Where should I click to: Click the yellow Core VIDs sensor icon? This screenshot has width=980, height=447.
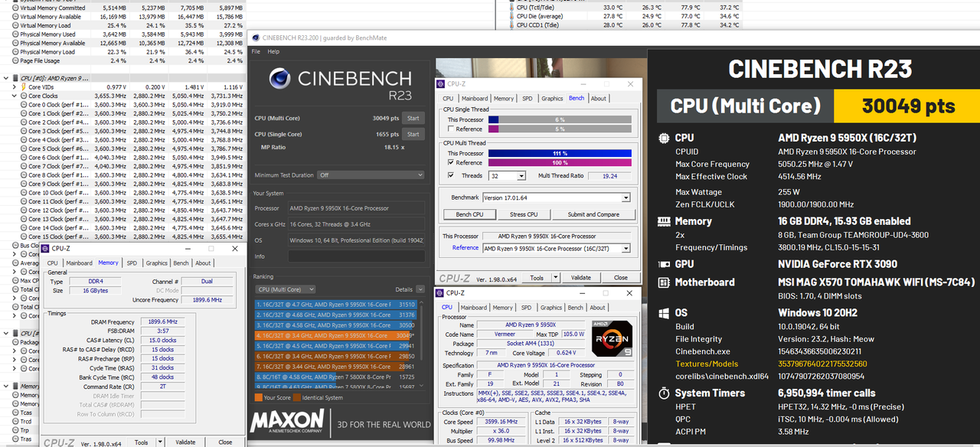tap(24, 87)
